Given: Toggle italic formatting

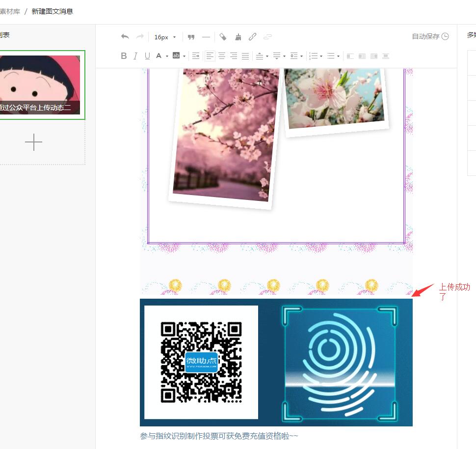Looking at the screenshot, I should (x=135, y=56).
